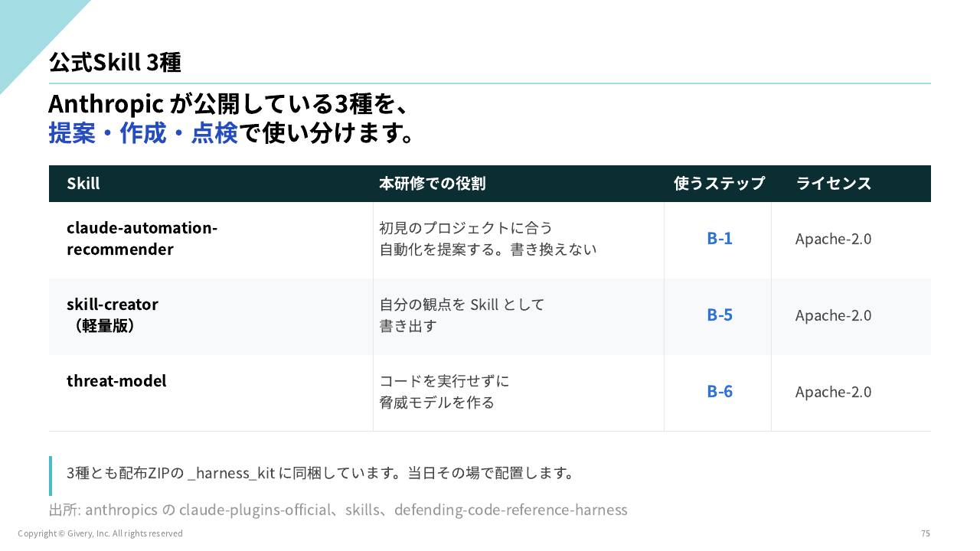Click the description '自分の観点を Skill として書き出す'
This screenshot has width=980, height=551.
(462, 315)
